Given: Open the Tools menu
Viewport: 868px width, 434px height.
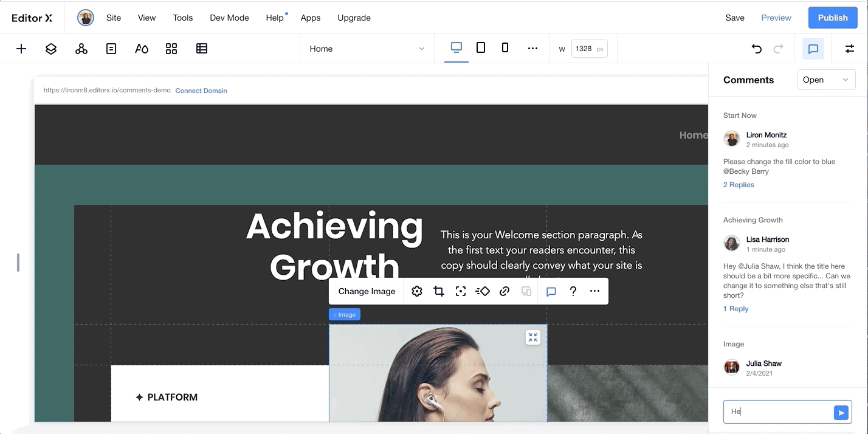Looking at the screenshot, I should pyautogui.click(x=183, y=18).
